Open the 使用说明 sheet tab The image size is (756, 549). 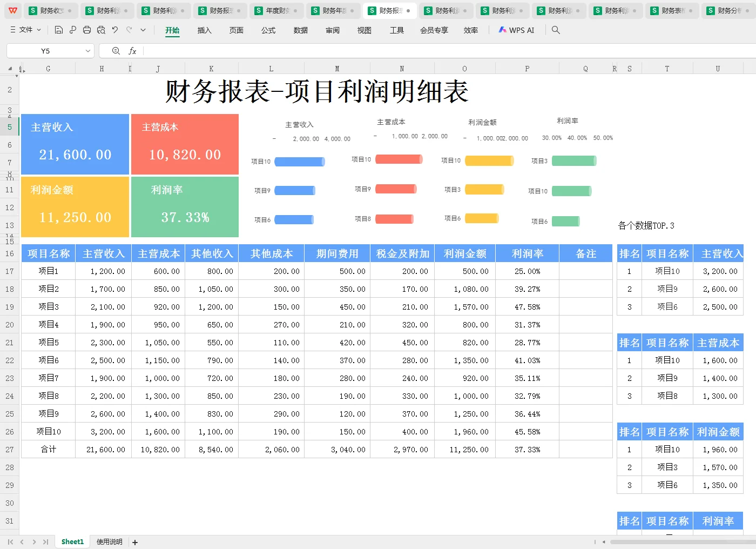pyautogui.click(x=109, y=542)
